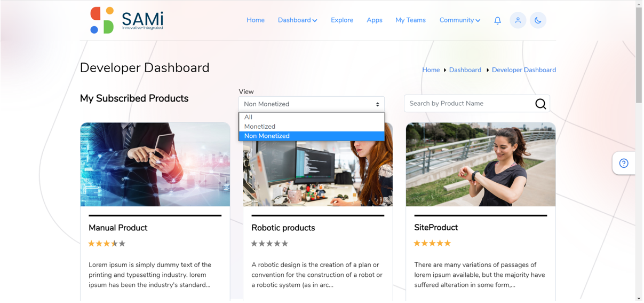Click the scrollbar down arrow
Screen dimensions: 644x303
[x=639, y=299]
